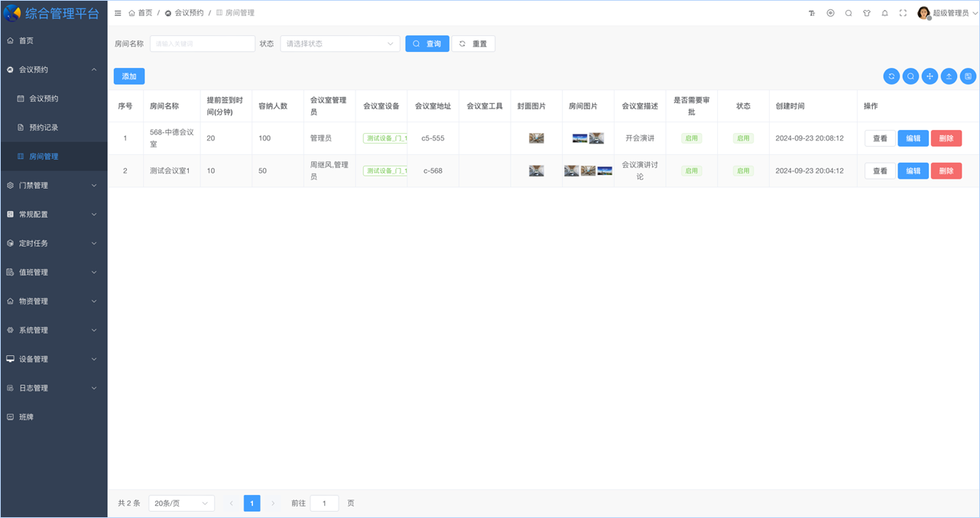Click 编辑 for 测试会议室1
The image size is (980, 518).
913,170
